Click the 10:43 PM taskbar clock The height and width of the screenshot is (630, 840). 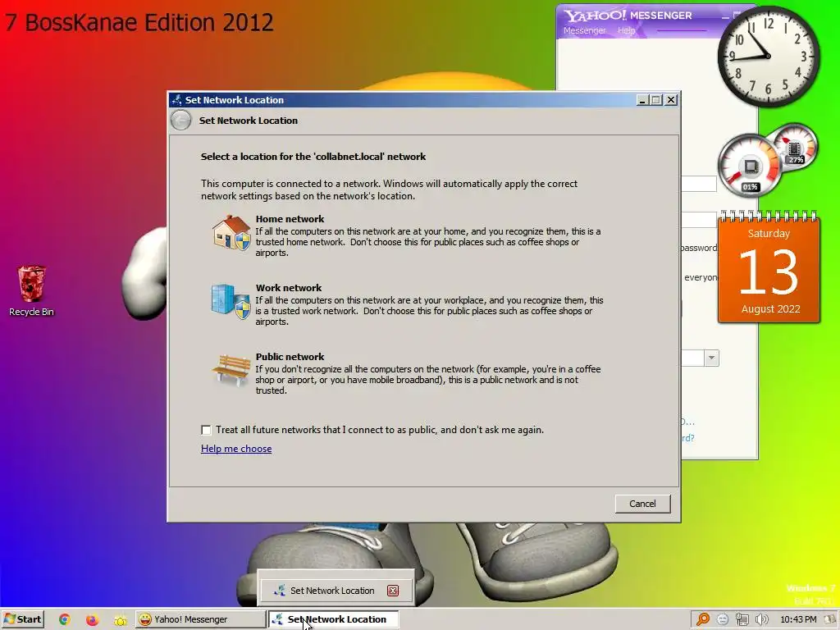click(x=798, y=619)
